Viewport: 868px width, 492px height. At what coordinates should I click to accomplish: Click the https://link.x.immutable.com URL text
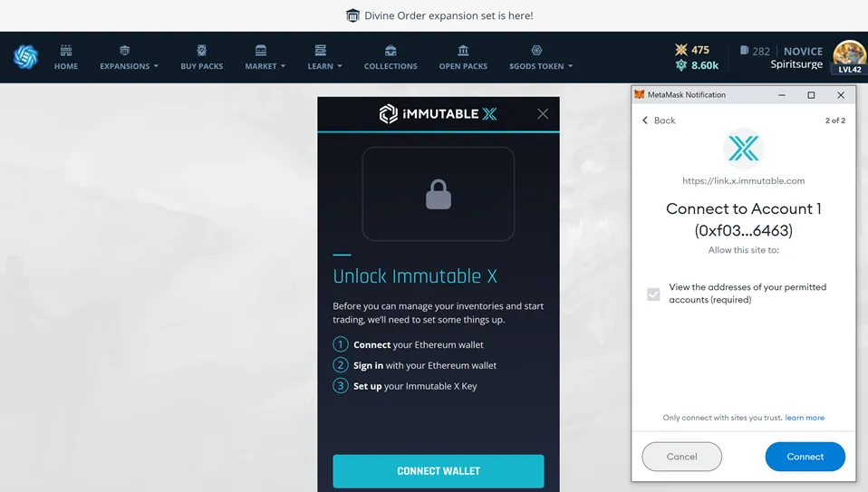[x=744, y=181]
